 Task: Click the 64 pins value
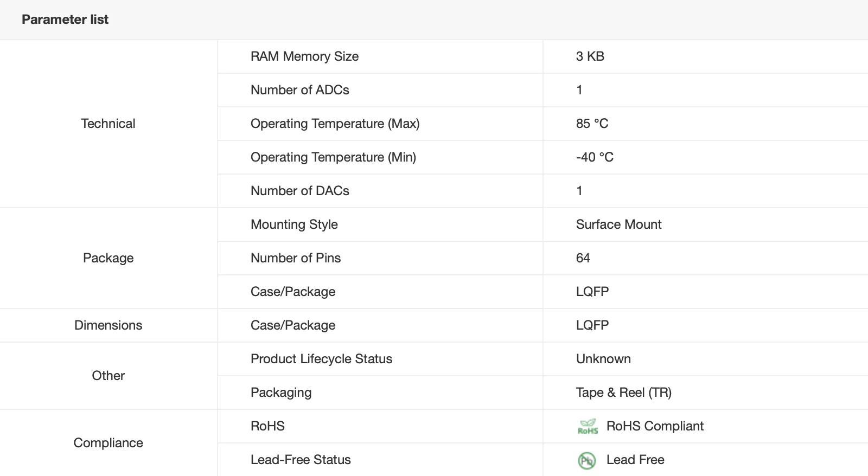[583, 258]
